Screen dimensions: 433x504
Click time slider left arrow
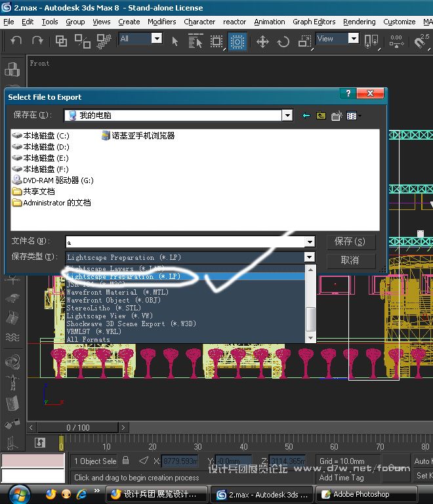[x=31, y=428]
